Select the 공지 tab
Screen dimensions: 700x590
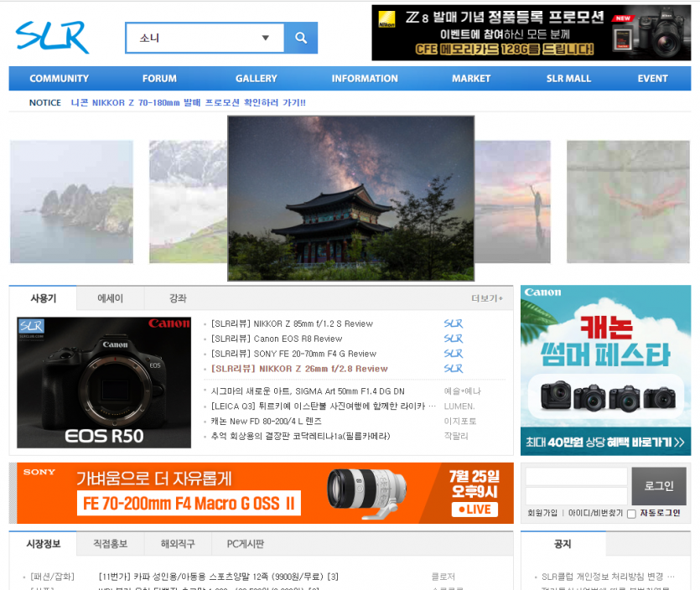coord(563,544)
